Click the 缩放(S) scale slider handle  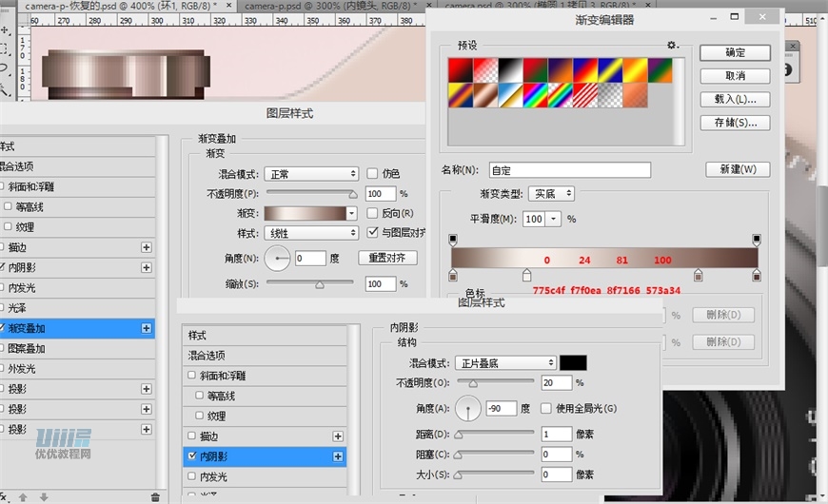320,285
